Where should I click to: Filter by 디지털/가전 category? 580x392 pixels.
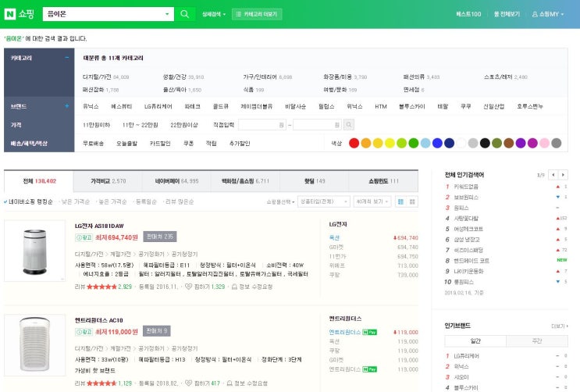(97, 77)
